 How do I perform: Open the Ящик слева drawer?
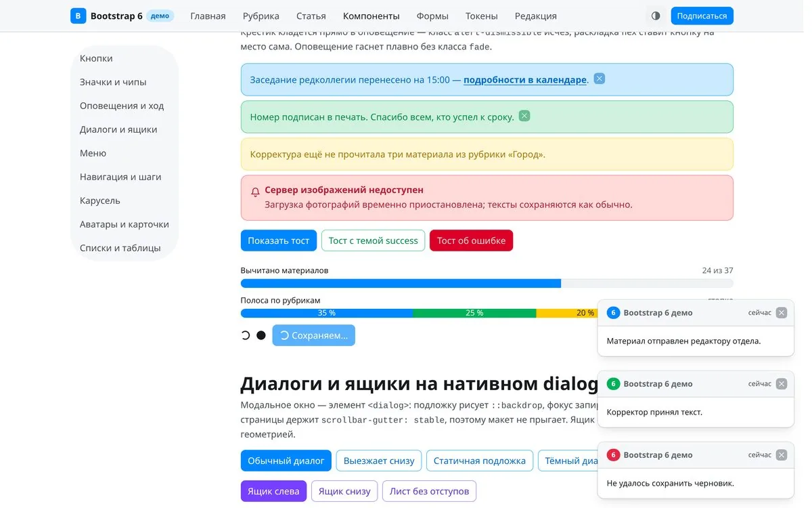click(274, 491)
